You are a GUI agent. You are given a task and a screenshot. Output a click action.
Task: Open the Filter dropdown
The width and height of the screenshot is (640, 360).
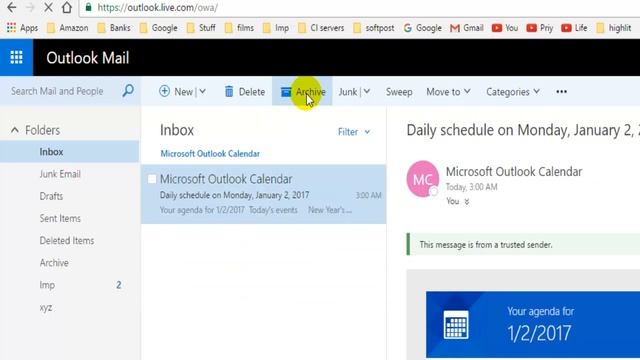(x=354, y=132)
